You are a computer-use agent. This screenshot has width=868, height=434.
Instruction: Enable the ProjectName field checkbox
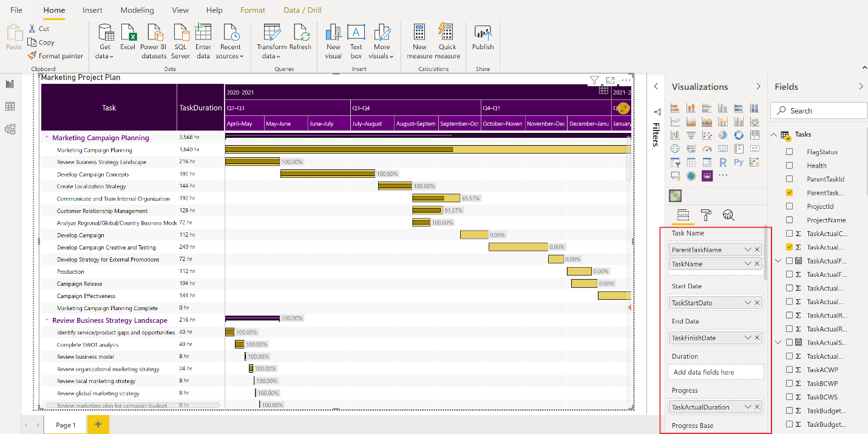pyautogui.click(x=789, y=220)
